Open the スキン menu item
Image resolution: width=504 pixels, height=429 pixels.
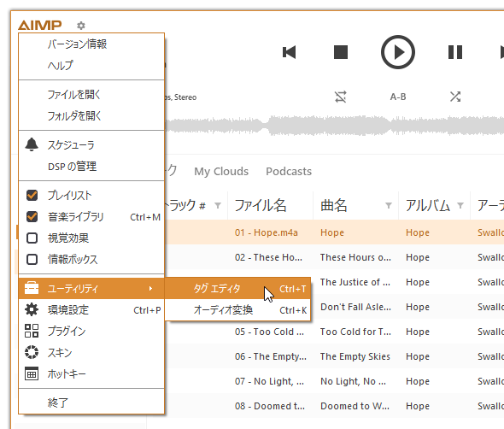click(91, 353)
